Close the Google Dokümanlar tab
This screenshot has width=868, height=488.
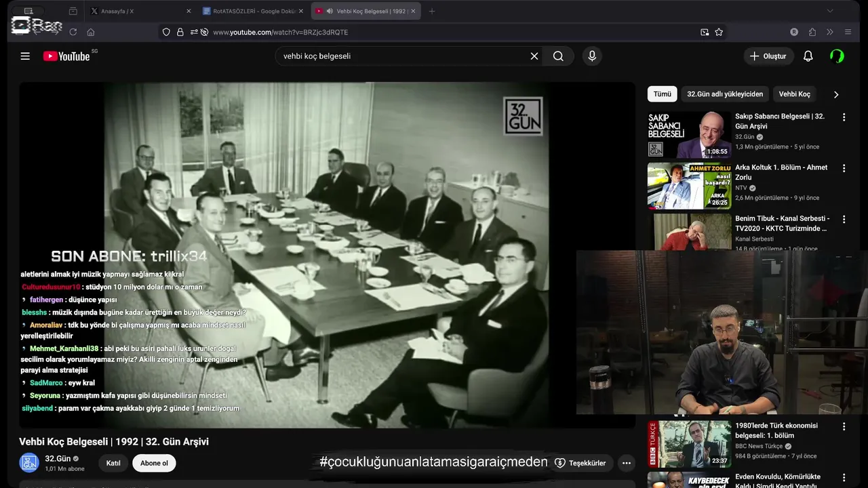click(x=301, y=11)
